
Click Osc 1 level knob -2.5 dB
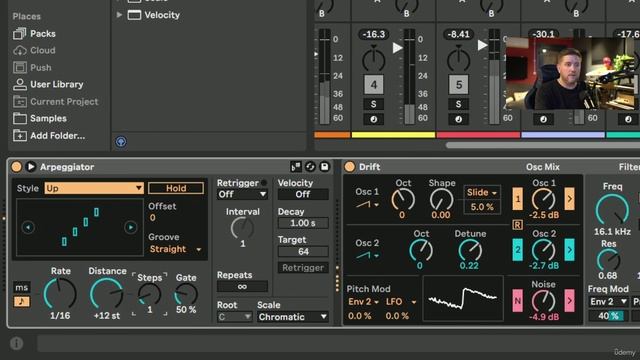tap(544, 199)
